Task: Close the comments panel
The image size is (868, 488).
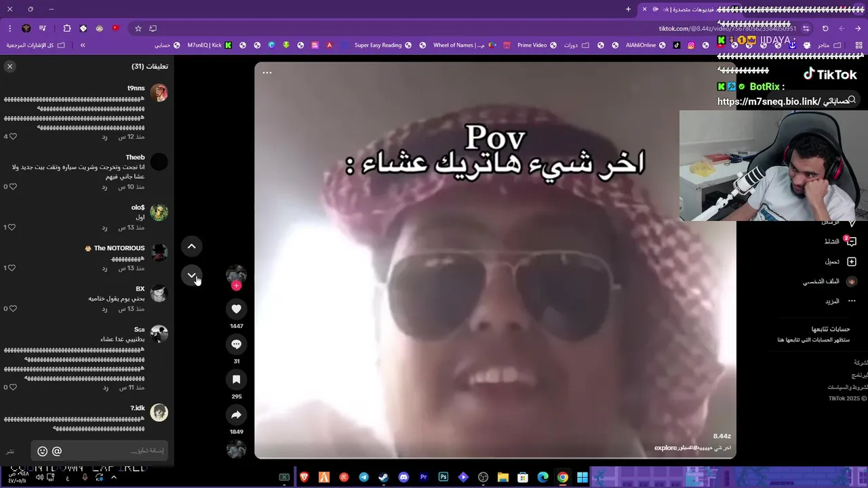Action: [9, 66]
